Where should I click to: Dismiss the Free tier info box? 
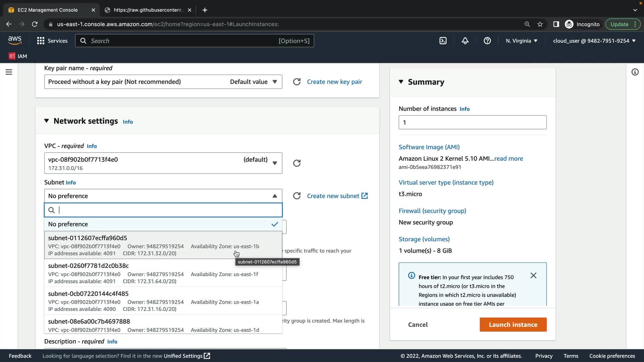pos(533,276)
